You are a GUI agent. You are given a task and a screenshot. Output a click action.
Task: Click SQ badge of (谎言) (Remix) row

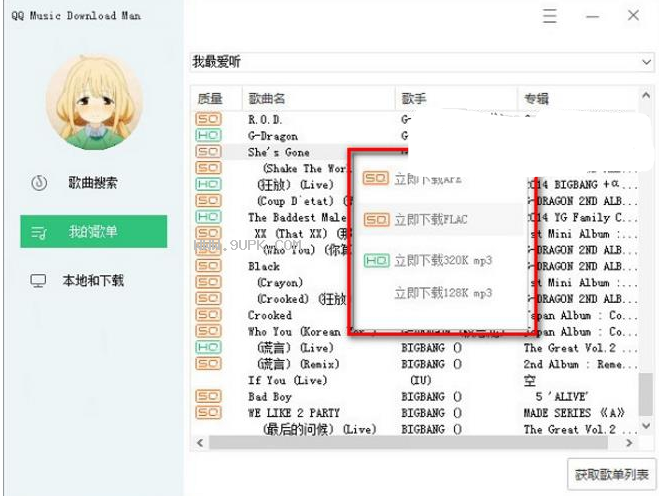[x=208, y=364]
